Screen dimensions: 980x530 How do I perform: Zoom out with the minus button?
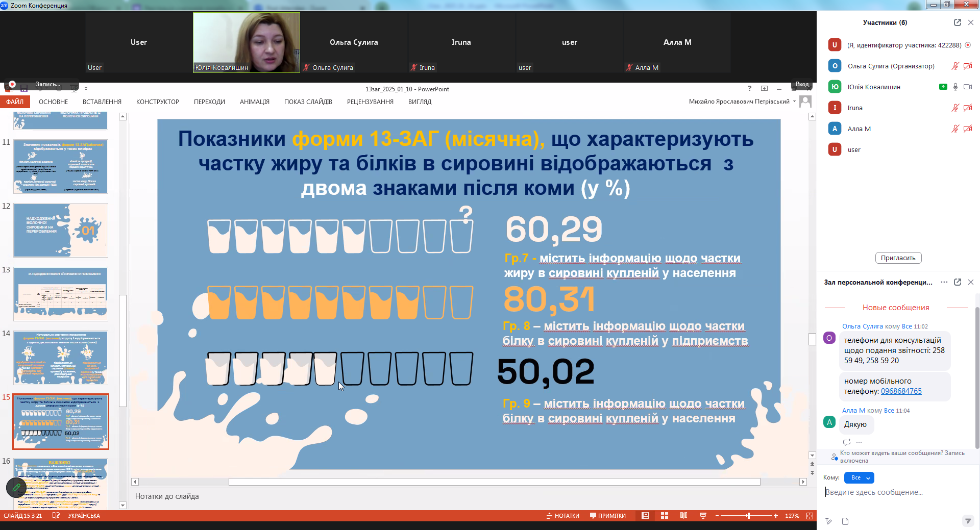coord(717,516)
